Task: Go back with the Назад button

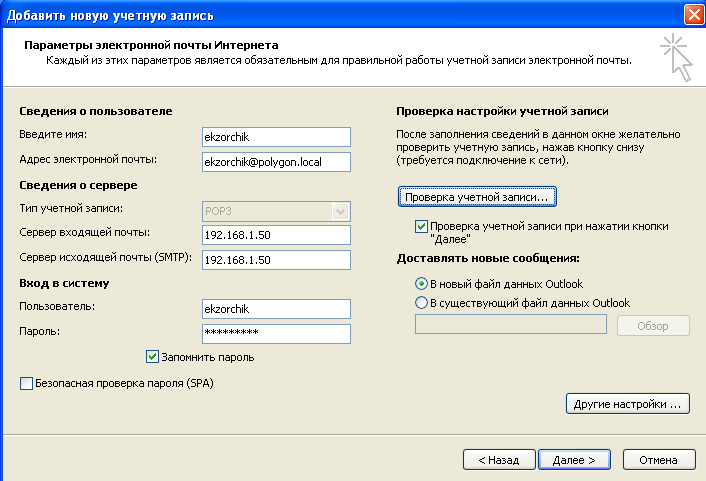Action: pyautogui.click(x=499, y=460)
